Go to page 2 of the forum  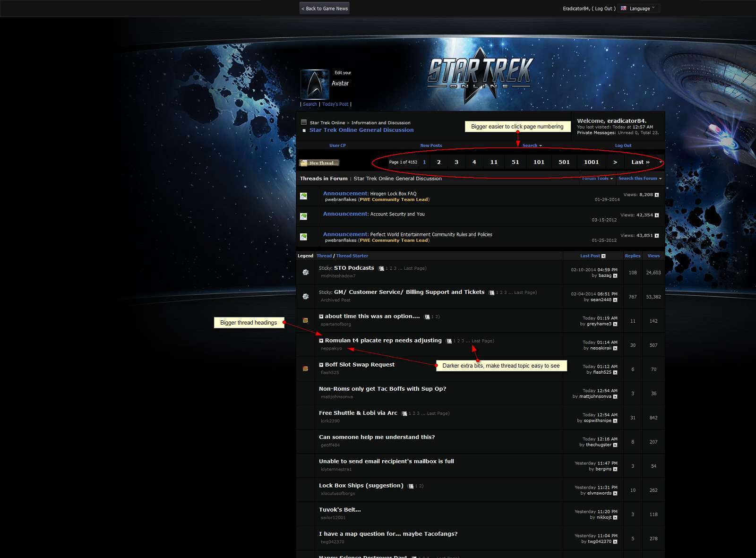pyautogui.click(x=438, y=162)
